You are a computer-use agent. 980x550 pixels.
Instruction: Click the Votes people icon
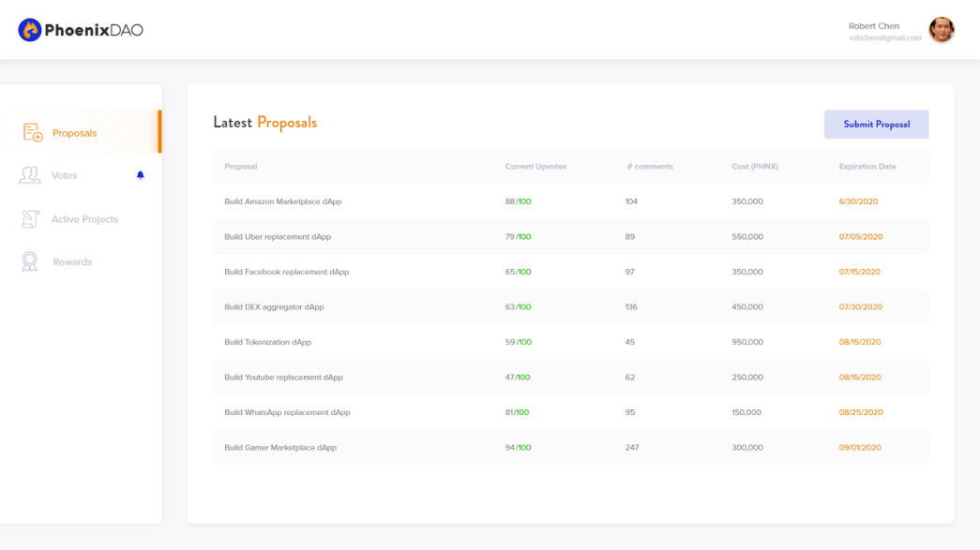29,175
